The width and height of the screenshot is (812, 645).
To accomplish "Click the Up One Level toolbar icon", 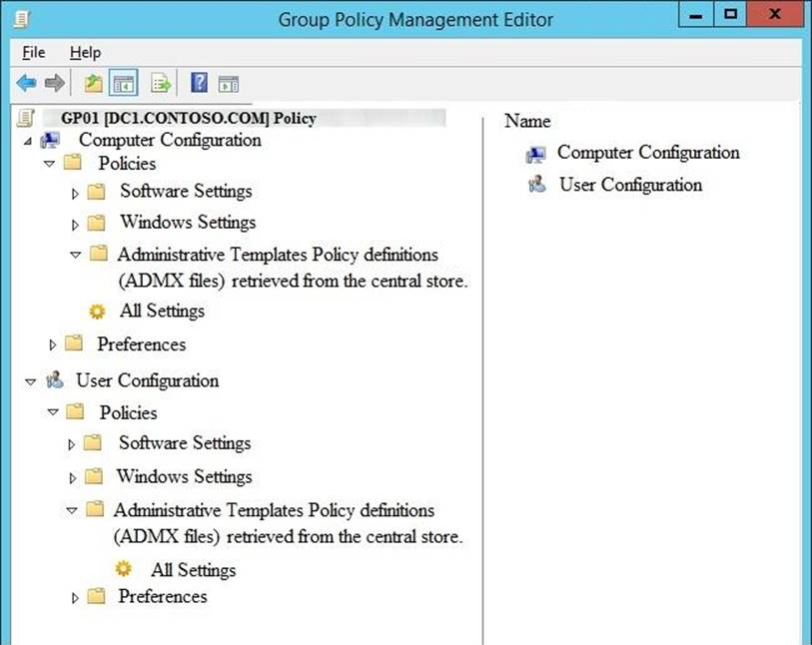I will [93, 84].
